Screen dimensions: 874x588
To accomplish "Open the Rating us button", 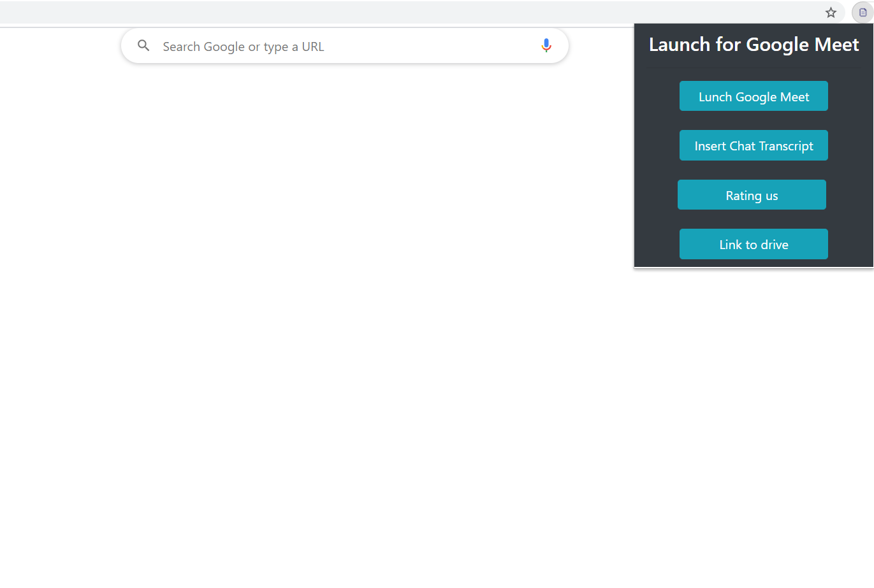I will pos(752,195).
